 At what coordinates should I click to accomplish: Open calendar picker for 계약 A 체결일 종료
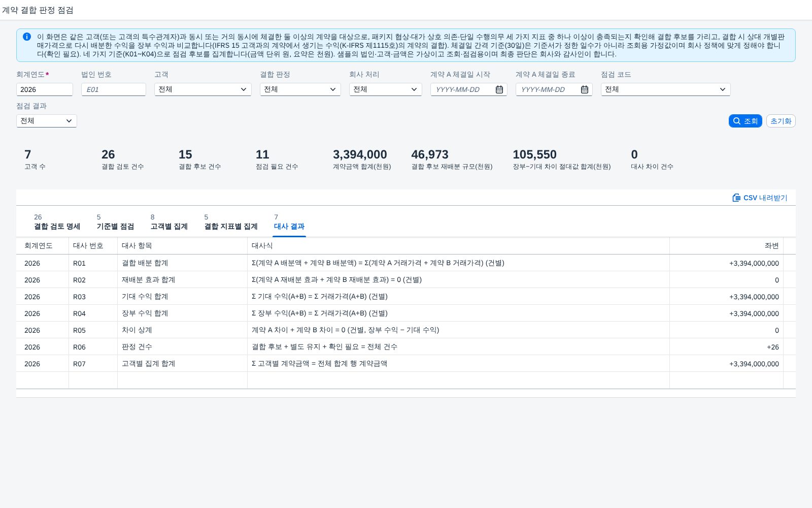(585, 89)
